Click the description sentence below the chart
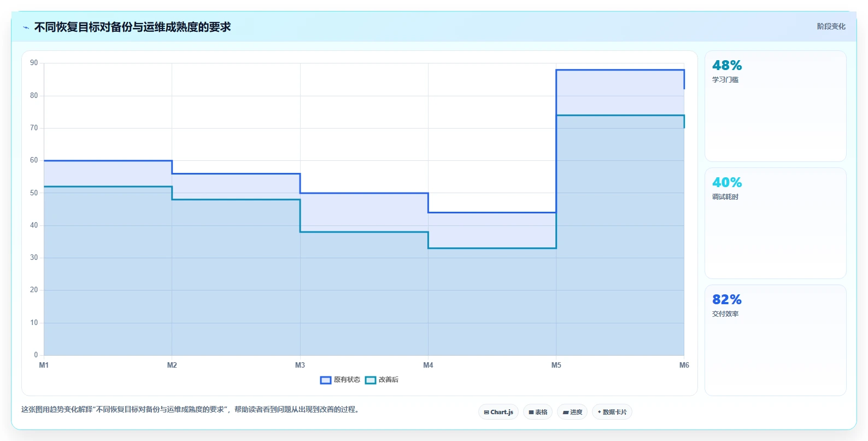Screen dimensions: 868x441 191,409
